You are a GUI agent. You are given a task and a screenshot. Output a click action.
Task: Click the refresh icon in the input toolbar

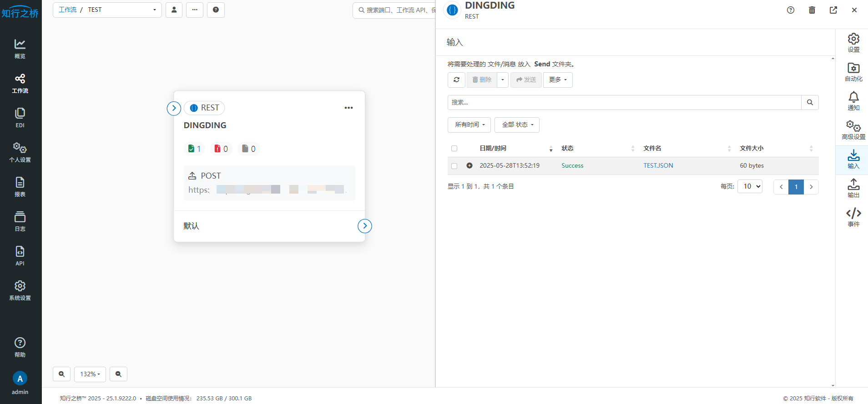(456, 80)
